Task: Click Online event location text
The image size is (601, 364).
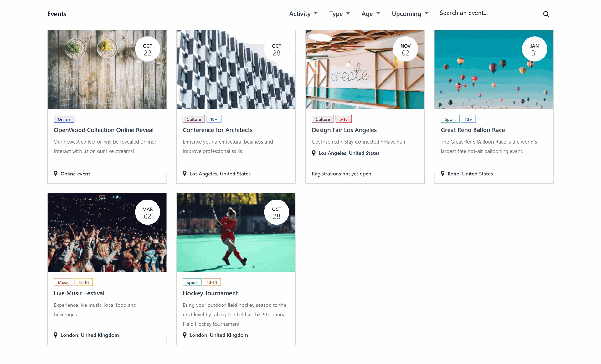Action: coord(75,174)
